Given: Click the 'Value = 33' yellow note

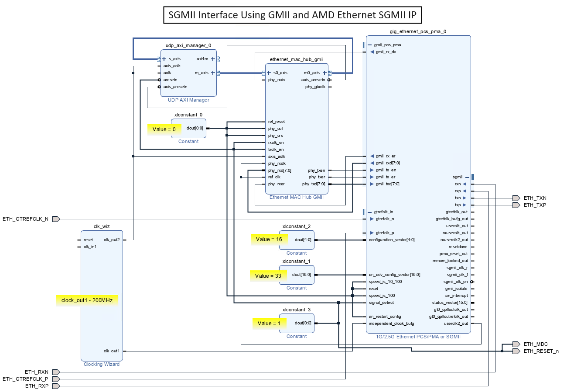Looking at the screenshot, I should coord(268,276).
